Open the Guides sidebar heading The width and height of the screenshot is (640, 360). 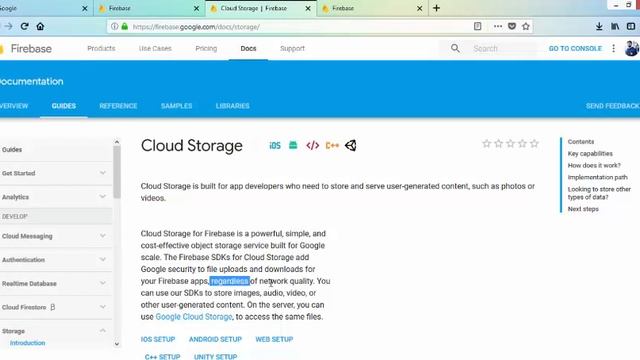point(12,149)
